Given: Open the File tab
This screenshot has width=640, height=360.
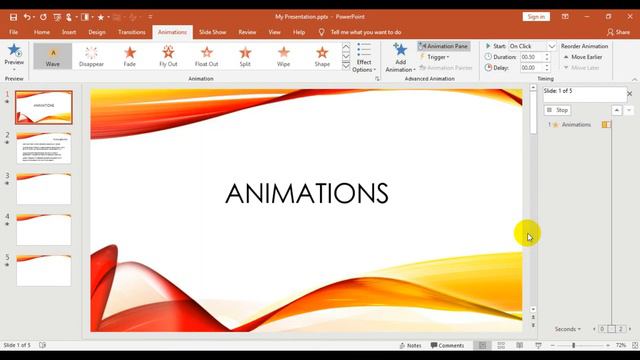Looking at the screenshot, I should [x=13, y=32].
